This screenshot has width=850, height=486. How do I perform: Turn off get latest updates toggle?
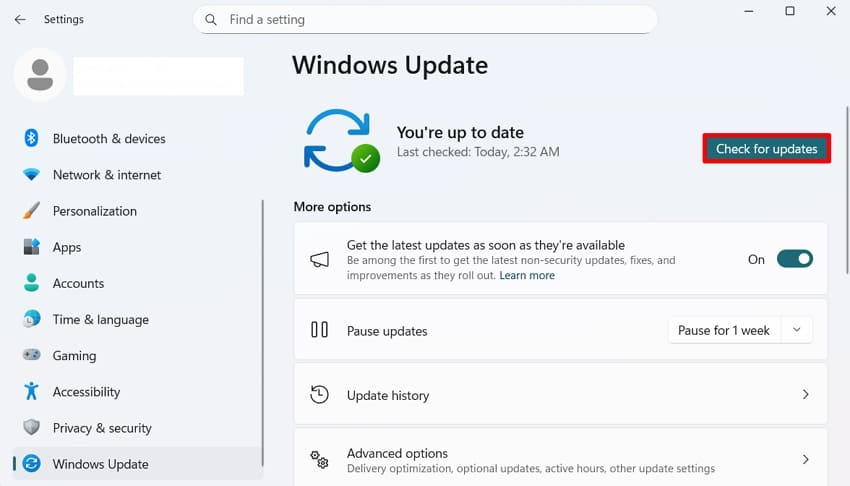795,259
